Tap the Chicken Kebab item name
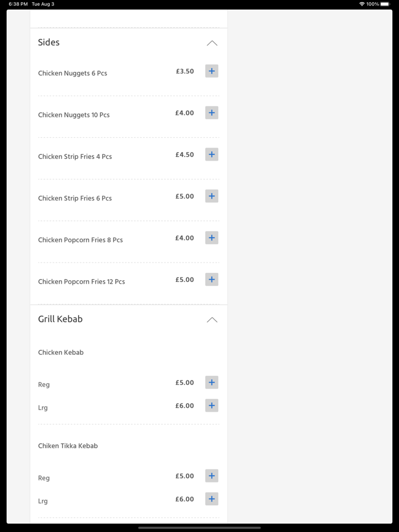 click(x=61, y=353)
